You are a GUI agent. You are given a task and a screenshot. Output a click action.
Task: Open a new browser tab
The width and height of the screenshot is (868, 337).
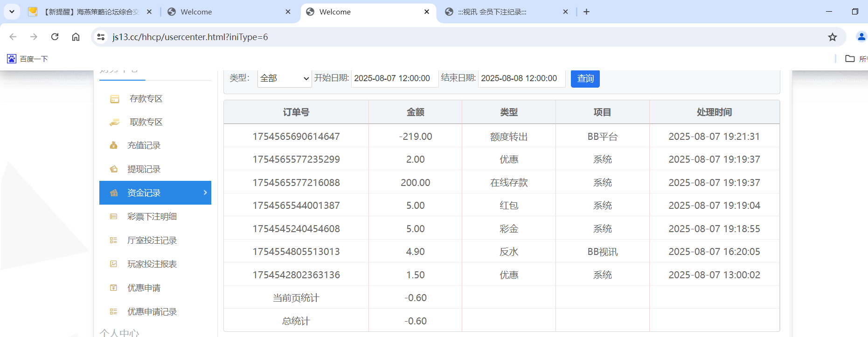coord(586,12)
